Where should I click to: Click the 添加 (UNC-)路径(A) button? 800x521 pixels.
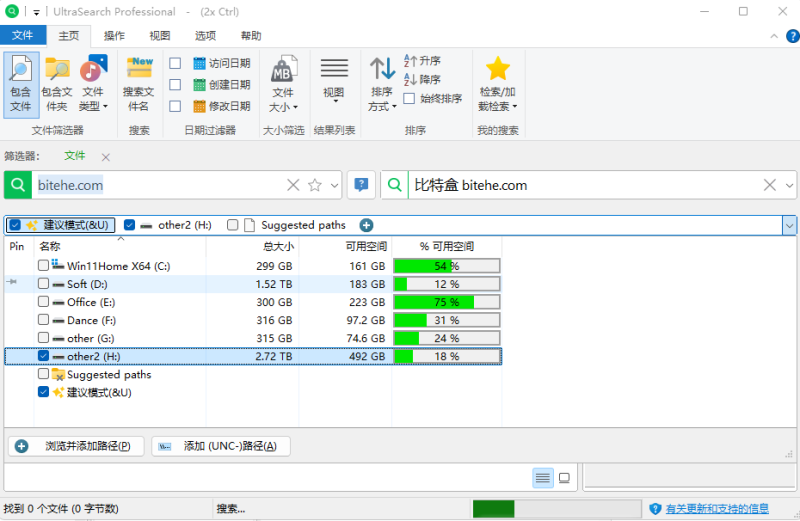(x=220, y=446)
